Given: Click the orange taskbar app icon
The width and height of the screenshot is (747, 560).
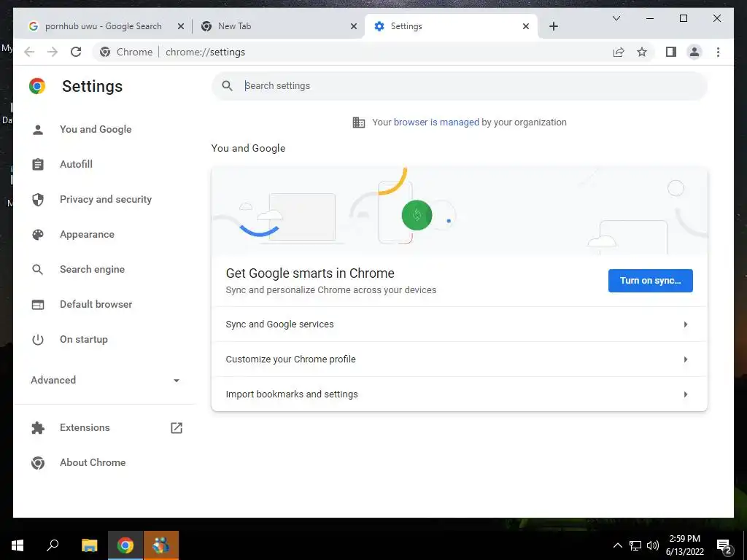Looking at the screenshot, I should (161, 545).
